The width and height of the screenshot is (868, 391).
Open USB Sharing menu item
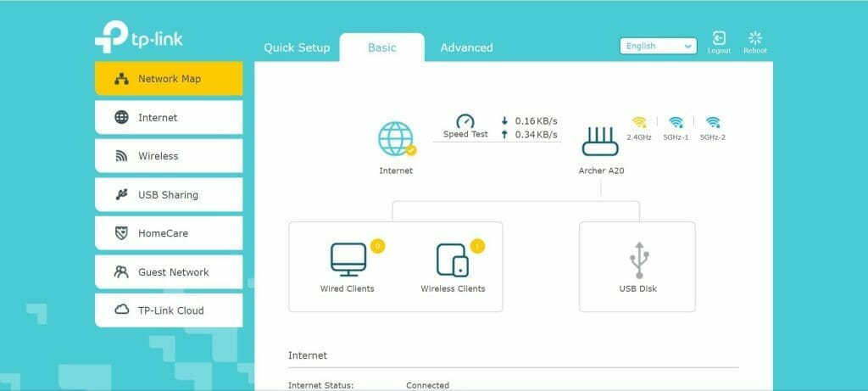point(169,194)
